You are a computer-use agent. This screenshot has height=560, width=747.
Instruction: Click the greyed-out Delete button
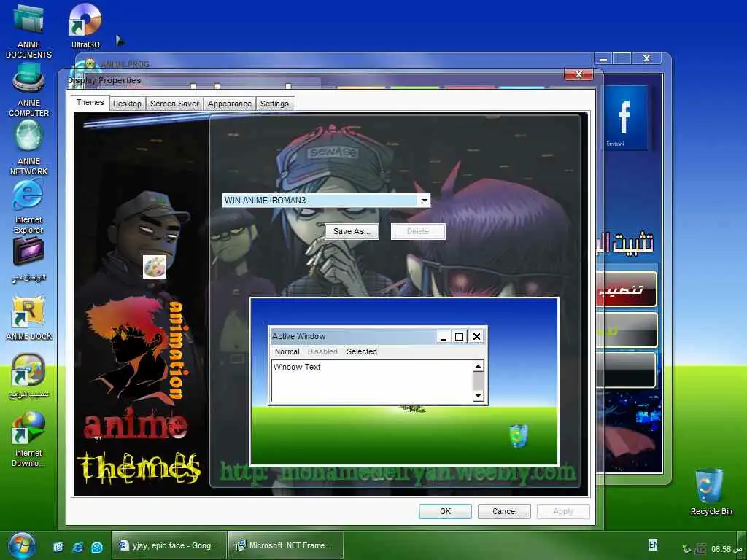[418, 231]
